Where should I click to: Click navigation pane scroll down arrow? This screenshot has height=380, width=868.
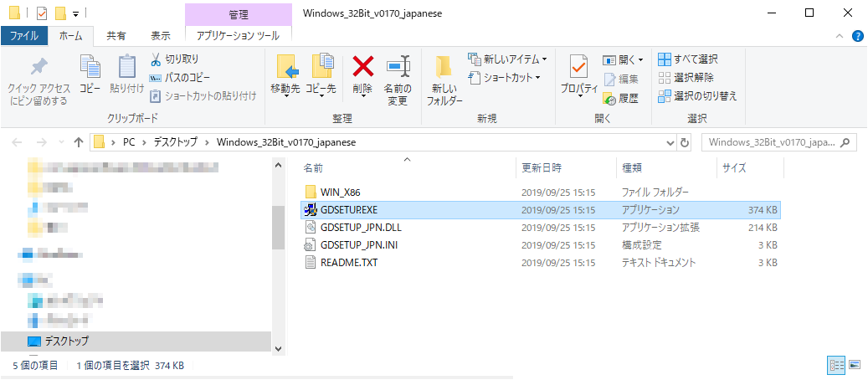[279, 348]
